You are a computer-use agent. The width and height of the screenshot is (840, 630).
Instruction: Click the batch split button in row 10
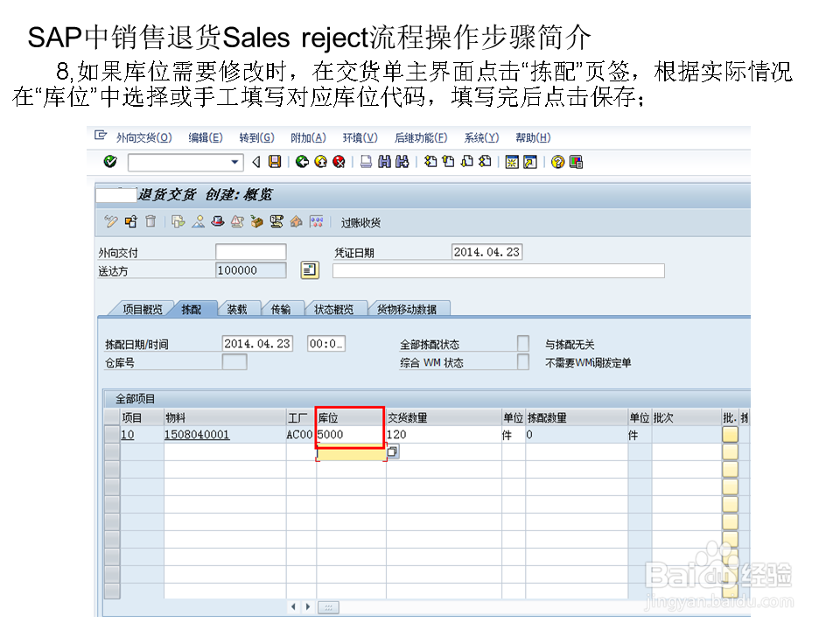click(730, 435)
